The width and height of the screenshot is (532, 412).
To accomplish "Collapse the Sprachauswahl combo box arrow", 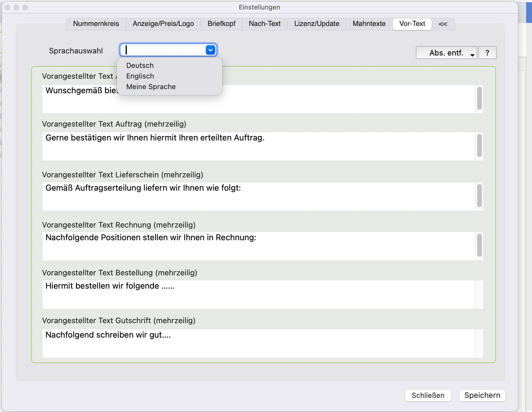I will pyautogui.click(x=210, y=50).
